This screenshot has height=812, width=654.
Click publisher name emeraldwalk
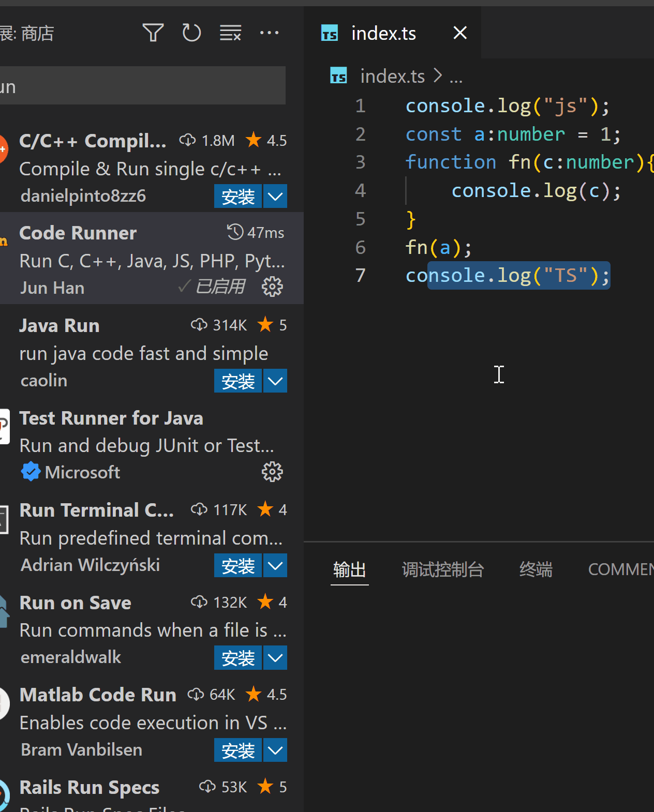[71, 657]
